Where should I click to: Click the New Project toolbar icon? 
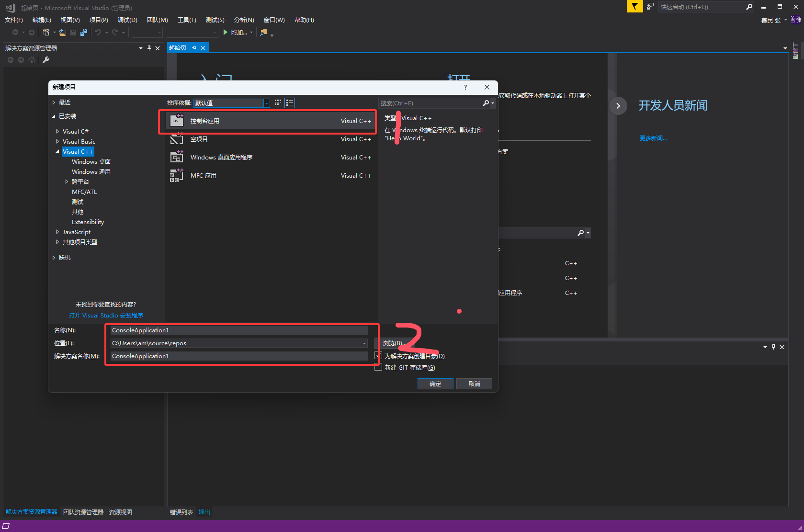point(46,32)
